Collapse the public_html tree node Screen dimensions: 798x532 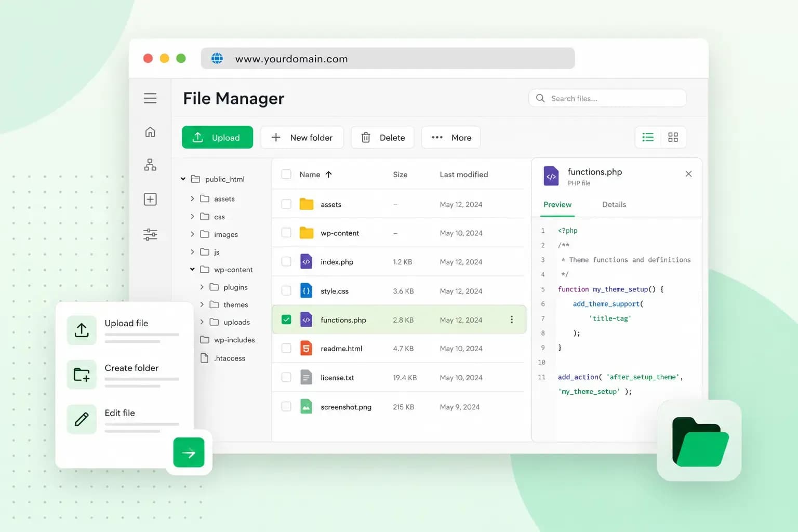(x=183, y=179)
